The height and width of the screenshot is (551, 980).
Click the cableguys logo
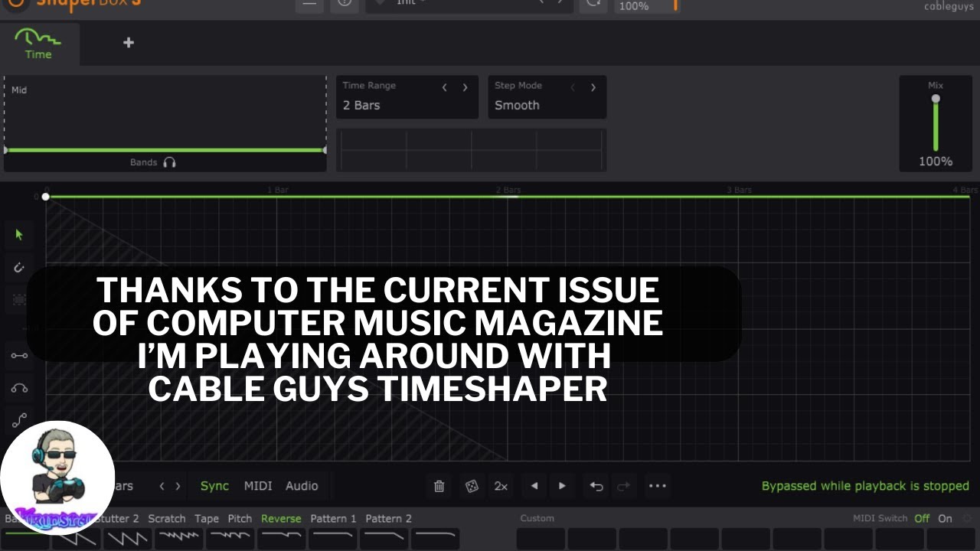coord(949,7)
